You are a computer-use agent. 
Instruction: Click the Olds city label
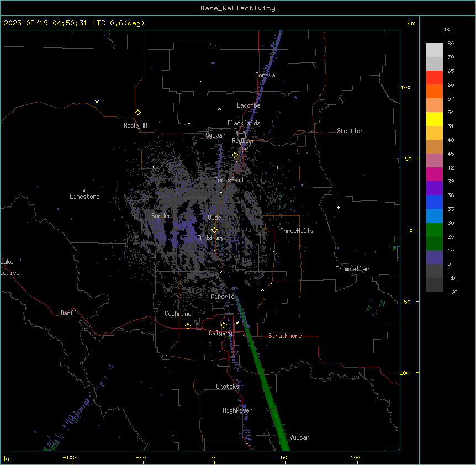214,218
